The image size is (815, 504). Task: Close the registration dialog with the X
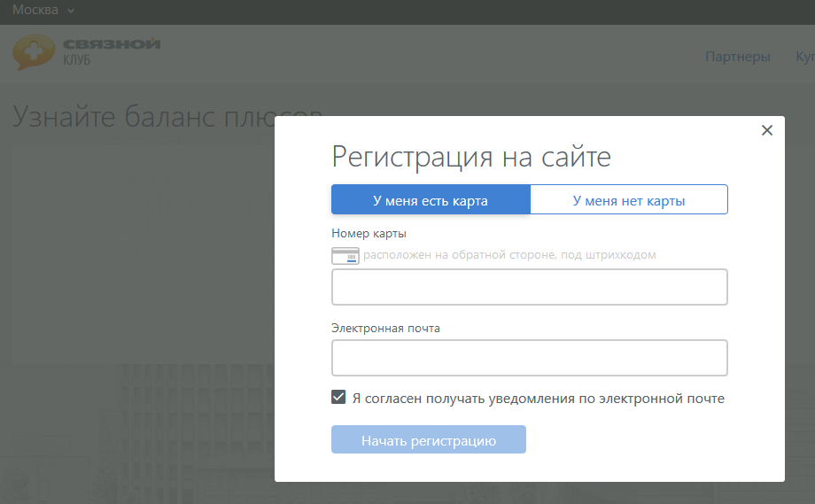click(x=766, y=130)
